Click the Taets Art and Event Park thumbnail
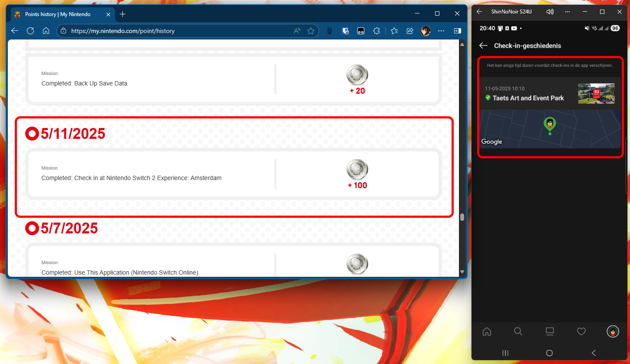Screen dimensions: 630x364 (596, 94)
